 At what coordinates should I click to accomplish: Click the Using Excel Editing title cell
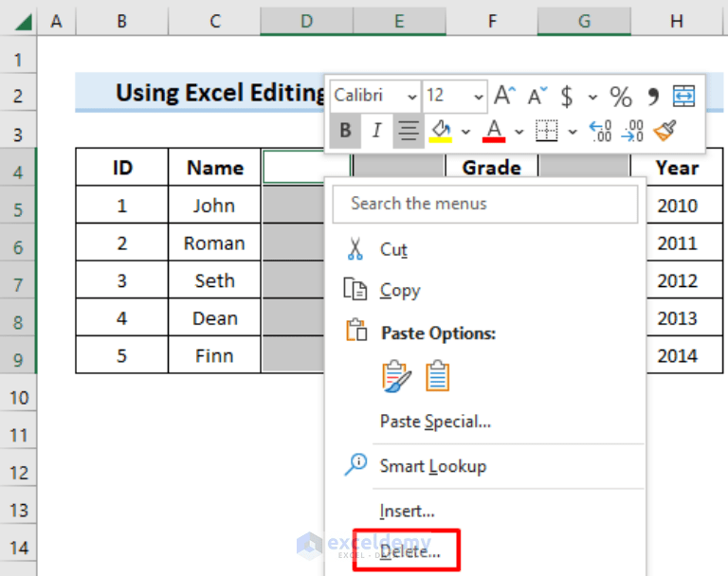tap(200, 92)
